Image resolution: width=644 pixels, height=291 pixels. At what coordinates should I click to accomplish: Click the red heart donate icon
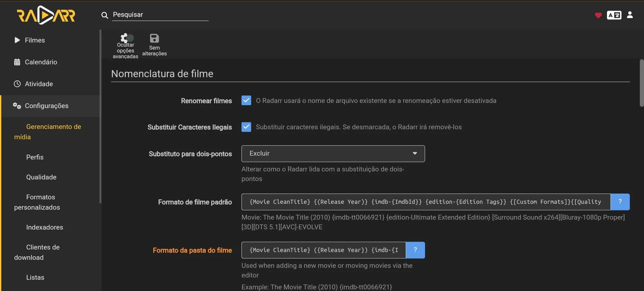tap(598, 15)
